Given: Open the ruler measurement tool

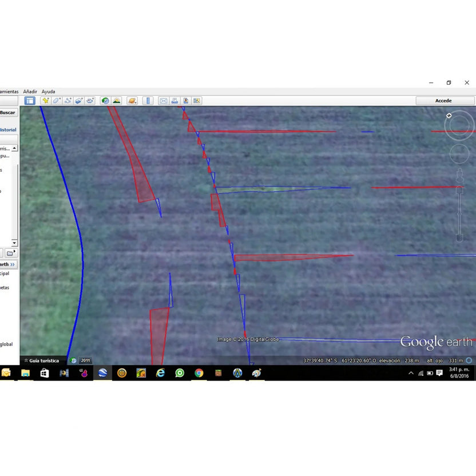Looking at the screenshot, I should 148,101.
